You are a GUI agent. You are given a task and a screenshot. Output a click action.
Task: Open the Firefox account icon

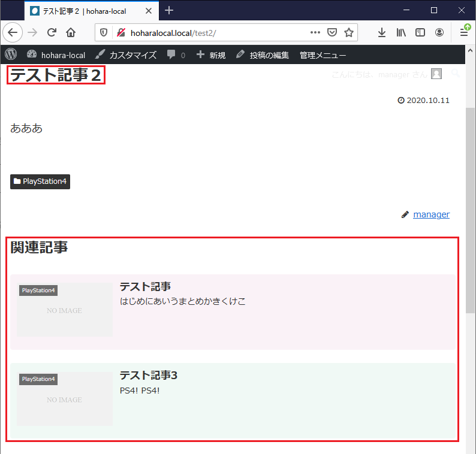point(439,32)
